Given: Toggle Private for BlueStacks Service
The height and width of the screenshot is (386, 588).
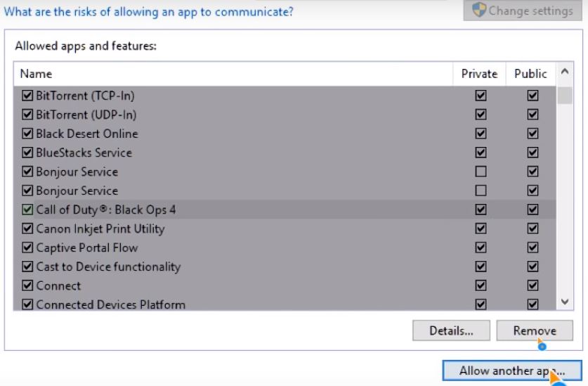Looking at the screenshot, I should tap(481, 153).
